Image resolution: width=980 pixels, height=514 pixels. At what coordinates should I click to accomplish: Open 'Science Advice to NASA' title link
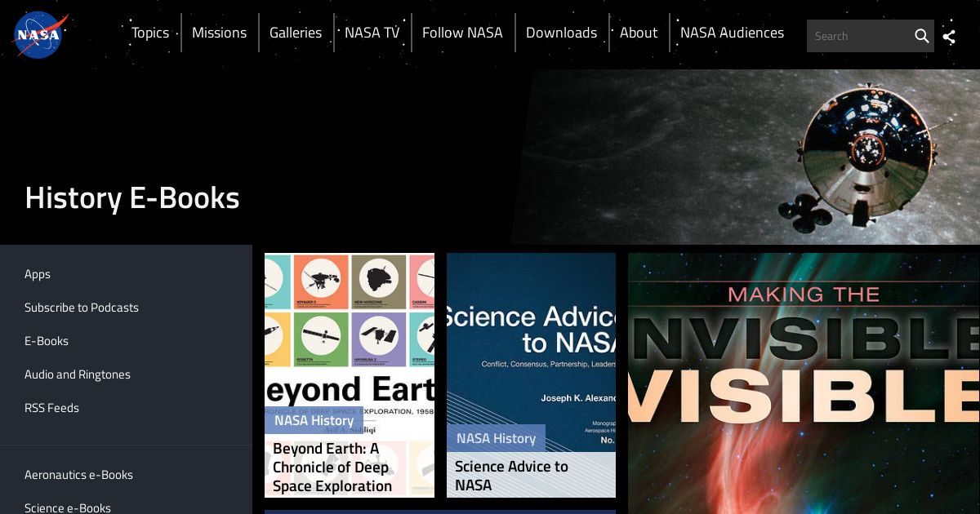tap(511, 476)
